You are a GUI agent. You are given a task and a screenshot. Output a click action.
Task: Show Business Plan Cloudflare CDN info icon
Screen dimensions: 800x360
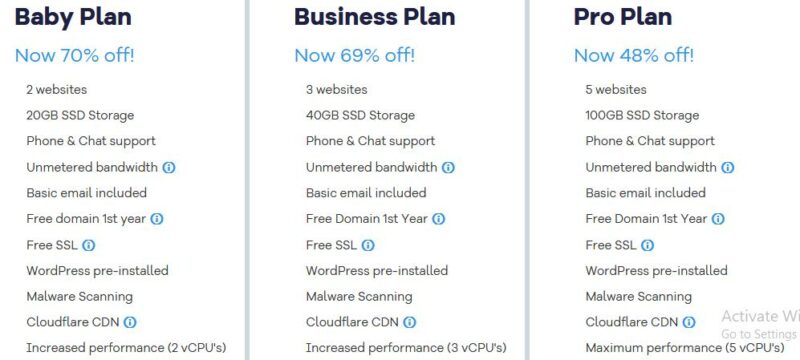(x=410, y=322)
